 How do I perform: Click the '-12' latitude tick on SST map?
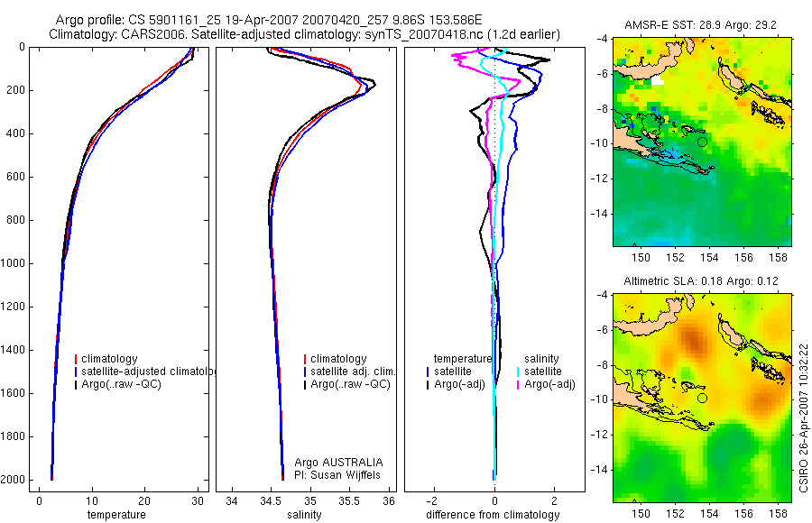click(601, 179)
